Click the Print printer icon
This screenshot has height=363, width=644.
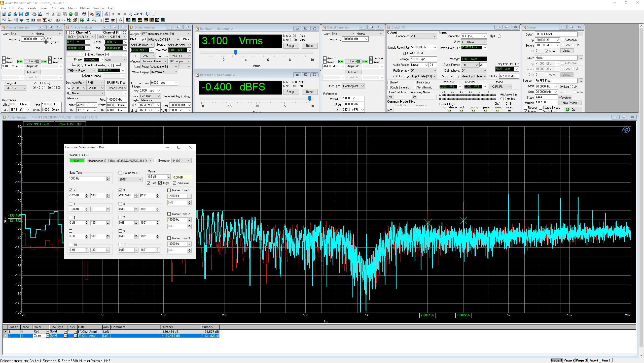pos(34,14)
